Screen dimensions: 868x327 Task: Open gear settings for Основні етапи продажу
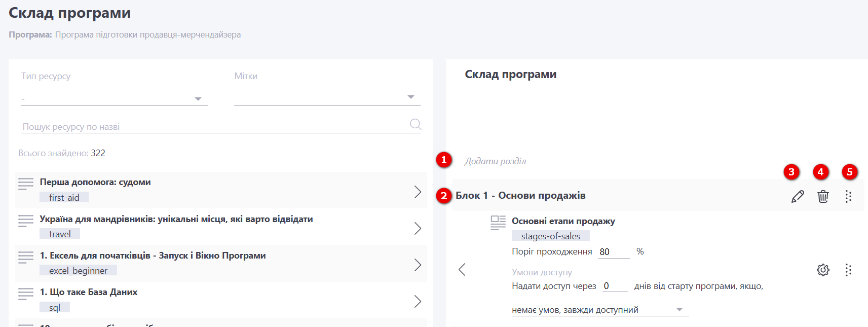[823, 270]
